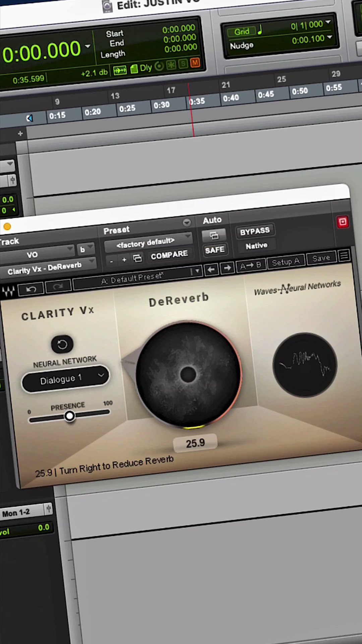This screenshot has height=644, width=362.
Task: Click the blue speaker icon on ruler
Action: pyautogui.click(x=29, y=118)
